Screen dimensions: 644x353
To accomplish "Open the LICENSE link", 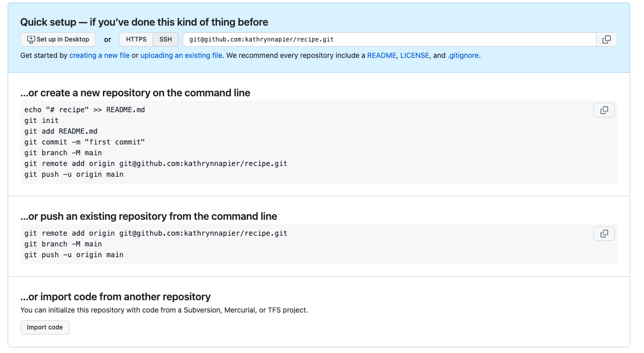I will coord(415,55).
